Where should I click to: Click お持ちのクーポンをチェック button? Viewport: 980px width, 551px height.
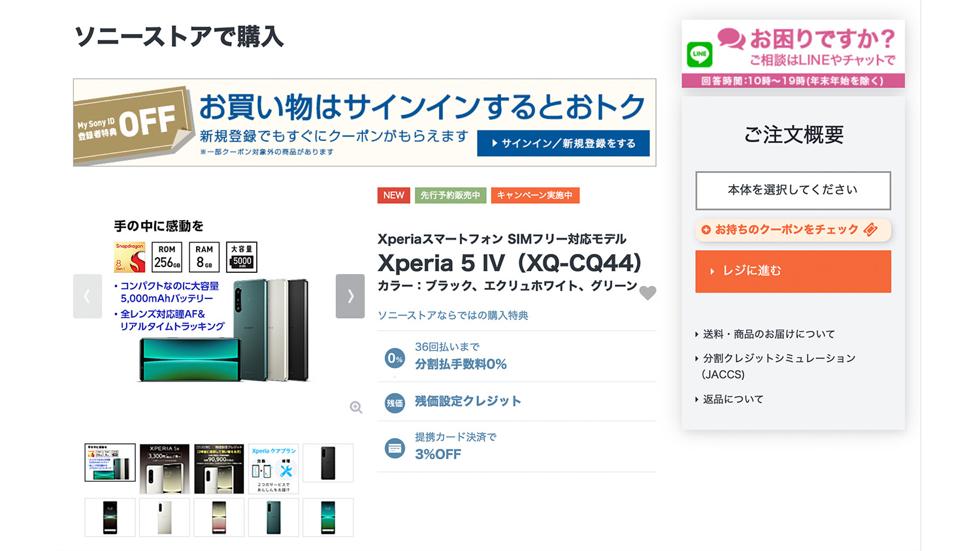pyautogui.click(x=793, y=230)
